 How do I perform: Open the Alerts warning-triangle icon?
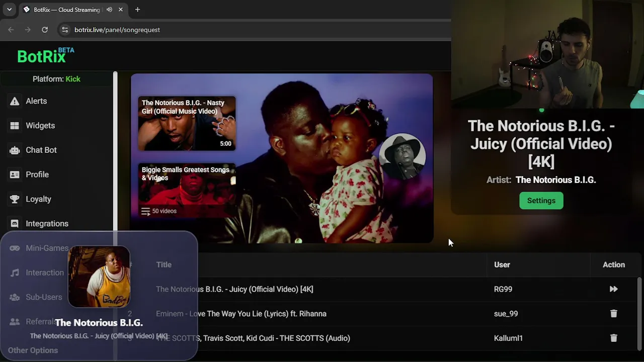15,101
